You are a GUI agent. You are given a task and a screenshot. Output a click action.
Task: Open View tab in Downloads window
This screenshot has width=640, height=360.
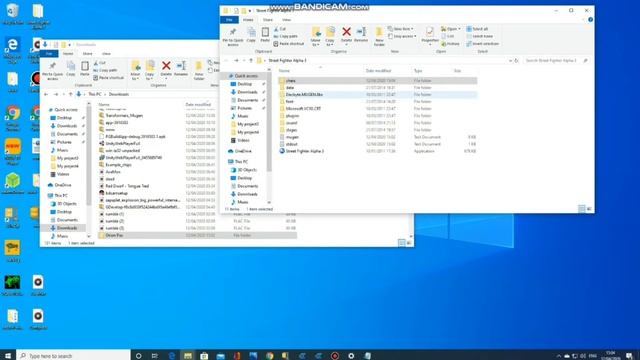click(x=106, y=53)
